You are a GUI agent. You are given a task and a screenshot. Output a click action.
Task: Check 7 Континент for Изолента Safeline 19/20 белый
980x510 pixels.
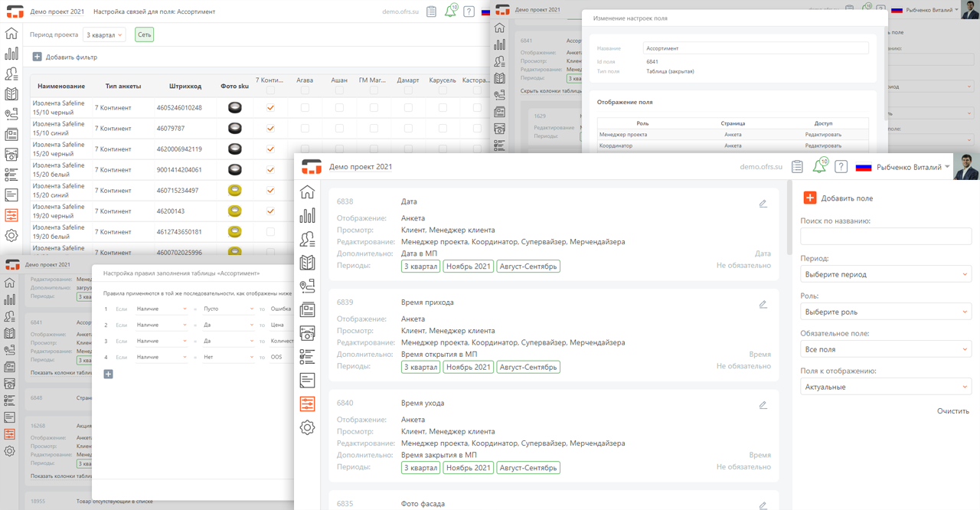tap(270, 232)
